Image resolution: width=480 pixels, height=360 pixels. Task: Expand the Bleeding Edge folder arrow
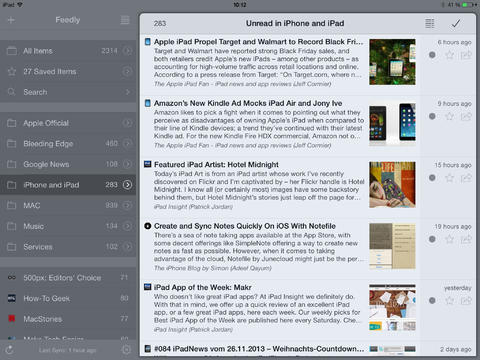click(127, 143)
